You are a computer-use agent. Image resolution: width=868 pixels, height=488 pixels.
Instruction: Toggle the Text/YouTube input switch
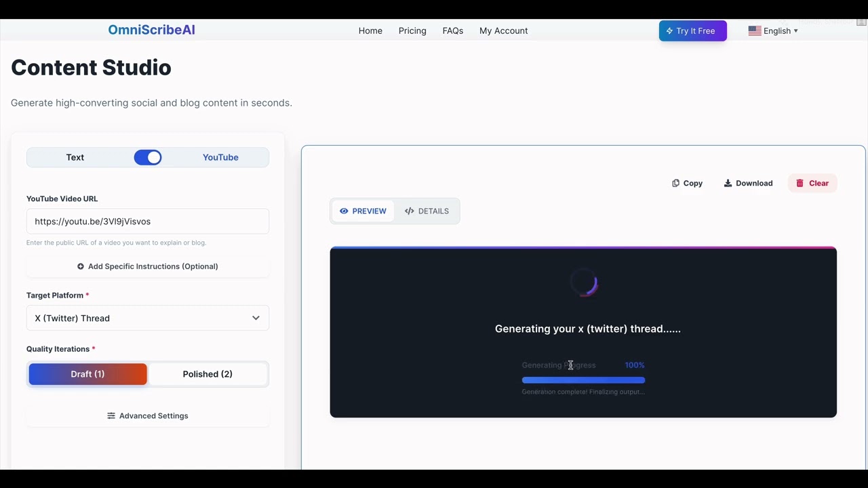(x=148, y=157)
